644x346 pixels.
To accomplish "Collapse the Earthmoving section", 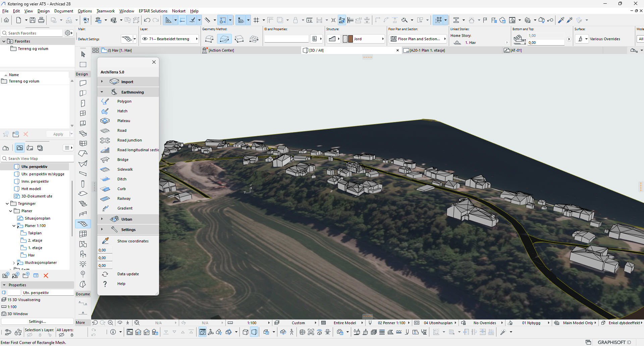I will [102, 92].
